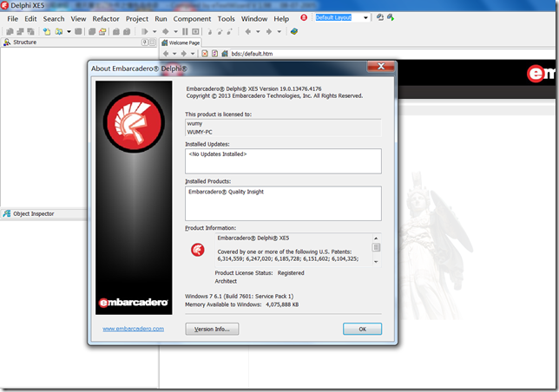Open the Edit menu
Viewport: 559px width, 392px height.
(x=30, y=19)
